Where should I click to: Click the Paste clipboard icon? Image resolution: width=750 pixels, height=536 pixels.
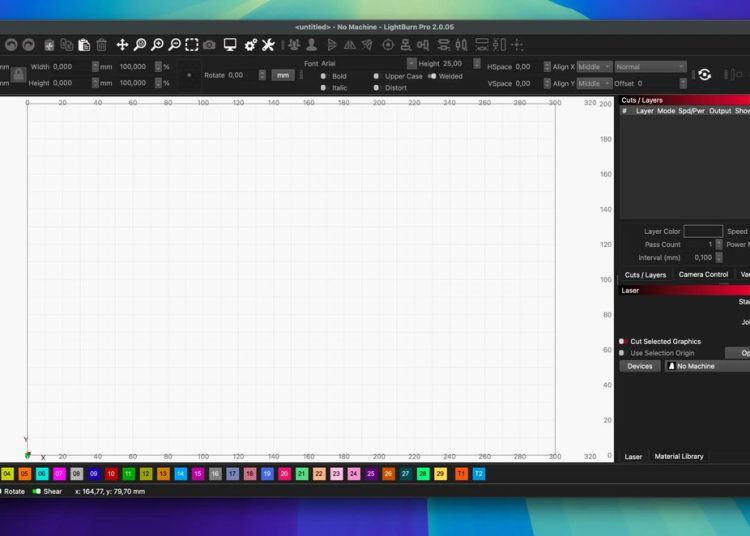pos(84,45)
